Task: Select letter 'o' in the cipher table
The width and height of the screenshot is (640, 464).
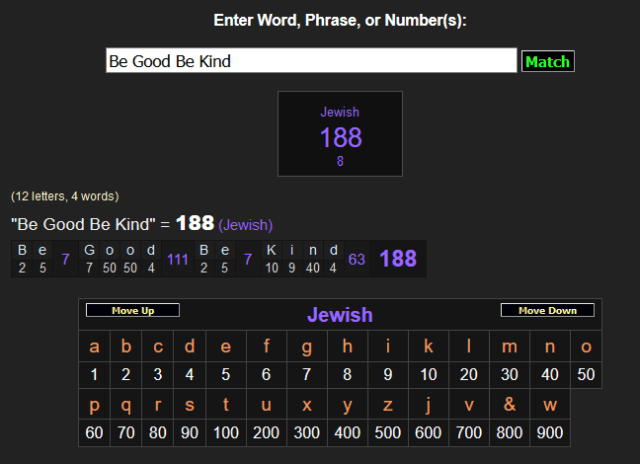Action: pos(586,347)
